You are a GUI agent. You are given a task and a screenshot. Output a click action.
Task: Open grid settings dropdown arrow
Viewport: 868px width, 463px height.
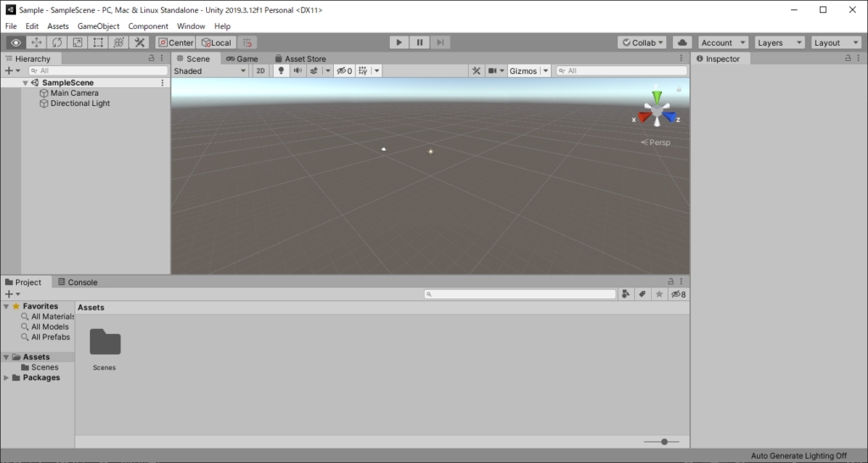click(x=377, y=71)
